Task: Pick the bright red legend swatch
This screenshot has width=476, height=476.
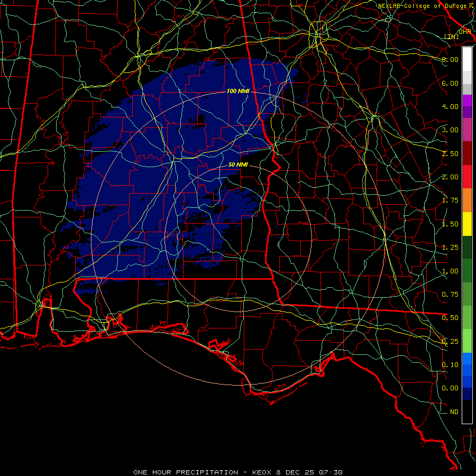Action: point(467,177)
